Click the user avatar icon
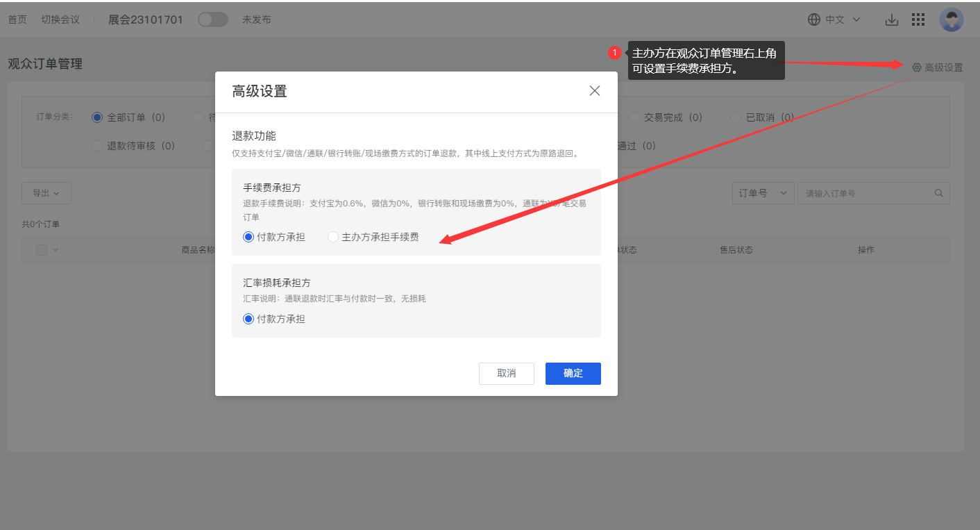This screenshot has width=980, height=530. click(951, 20)
